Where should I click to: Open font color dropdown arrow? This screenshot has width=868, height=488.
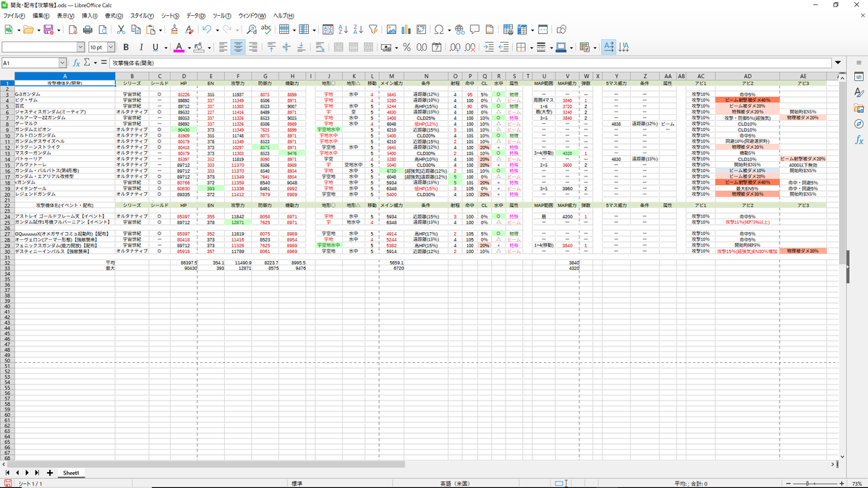[x=190, y=48]
